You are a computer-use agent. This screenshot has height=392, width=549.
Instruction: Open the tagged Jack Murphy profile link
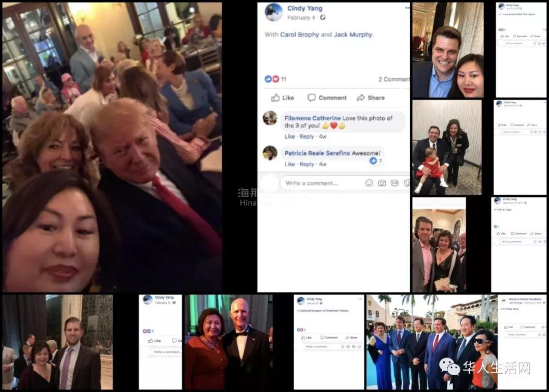(353, 35)
